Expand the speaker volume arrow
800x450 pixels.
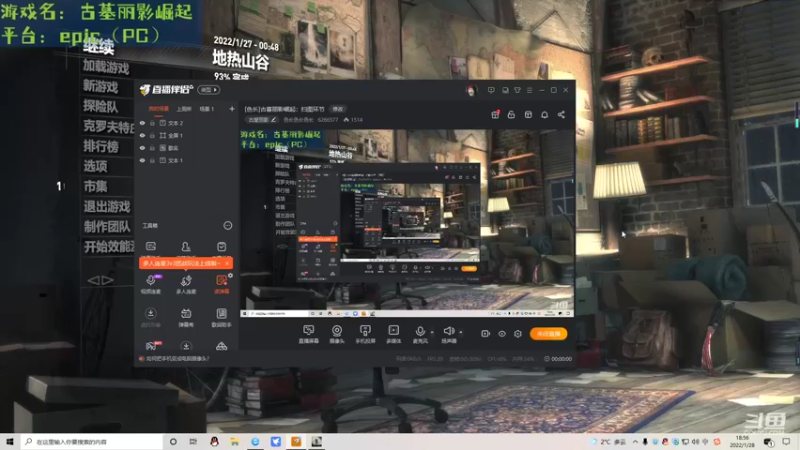click(461, 332)
